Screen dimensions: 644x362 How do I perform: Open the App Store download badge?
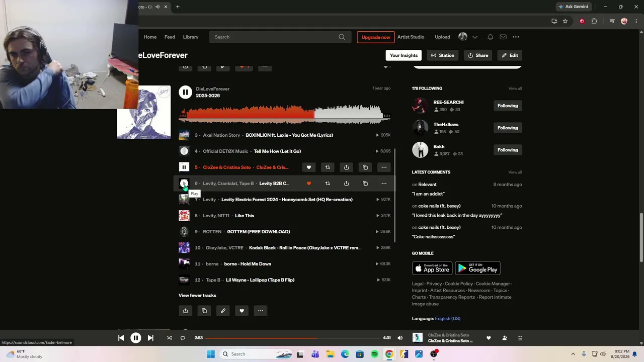pyautogui.click(x=432, y=268)
